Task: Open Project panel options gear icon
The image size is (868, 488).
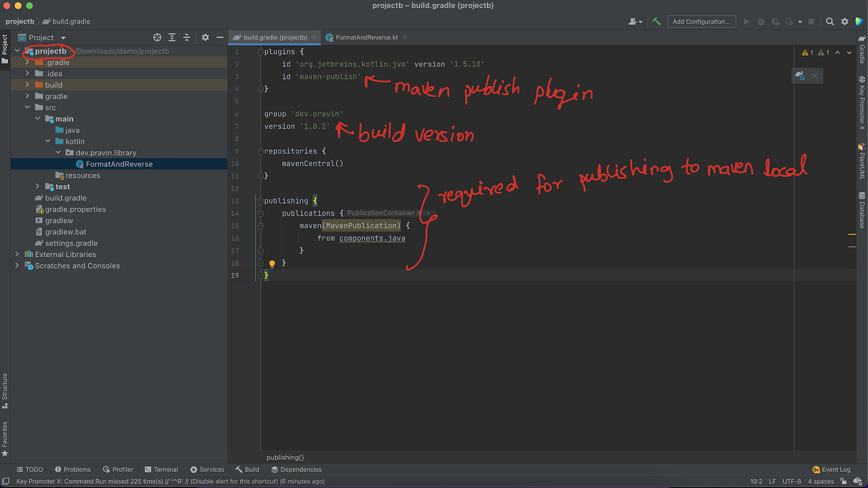Action: [205, 38]
